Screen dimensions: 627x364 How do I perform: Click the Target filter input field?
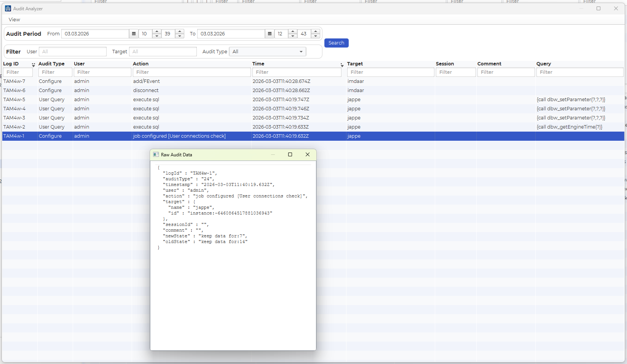point(163,52)
